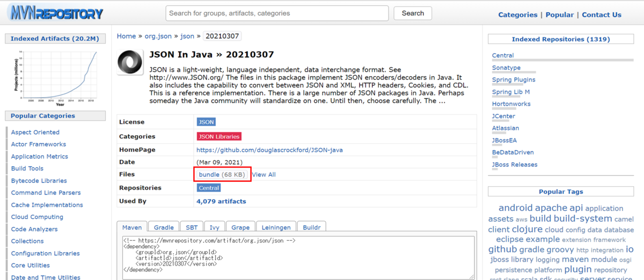This screenshot has width=644, height=280.
Task: Click the maven popular tag
Action: 575,259
